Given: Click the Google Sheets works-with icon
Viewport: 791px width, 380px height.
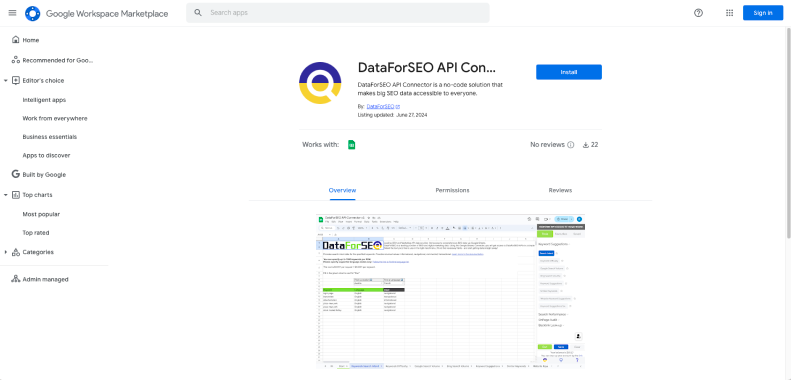Looking at the screenshot, I should (352, 145).
